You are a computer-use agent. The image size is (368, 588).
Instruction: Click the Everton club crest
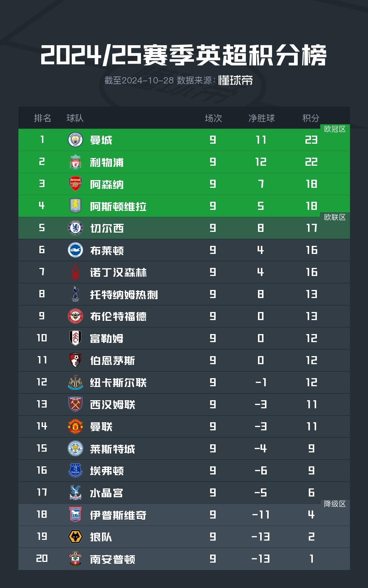75,470
